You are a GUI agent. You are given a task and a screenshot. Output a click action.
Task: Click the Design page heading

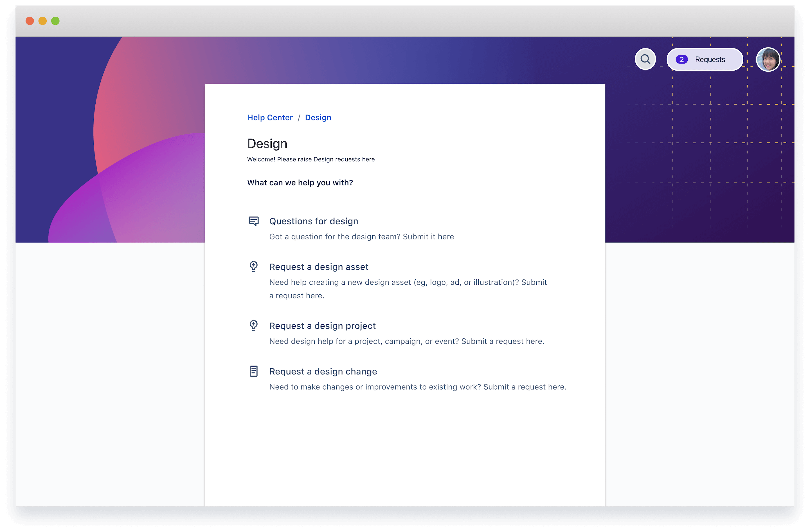[267, 143]
